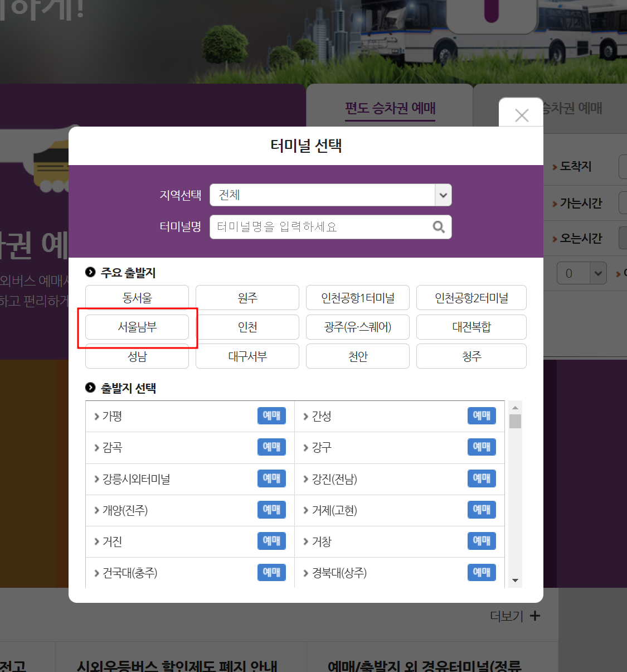
Task: Click scrollbar down arrow in departure list
Action: 515,581
